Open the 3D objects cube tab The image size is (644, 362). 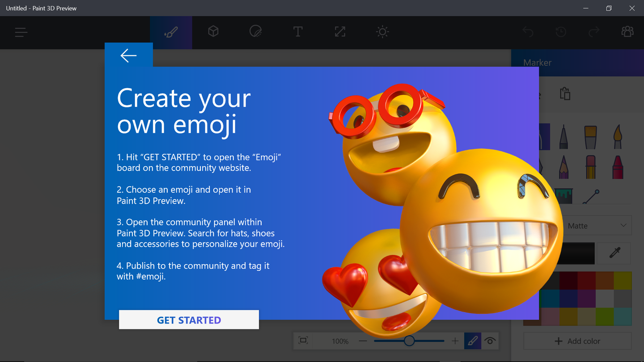click(x=213, y=32)
